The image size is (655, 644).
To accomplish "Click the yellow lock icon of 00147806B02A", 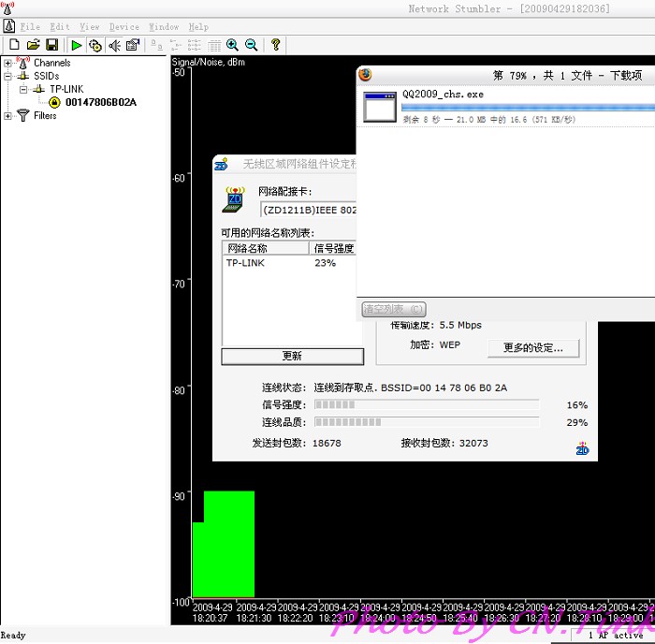I will click(54, 102).
